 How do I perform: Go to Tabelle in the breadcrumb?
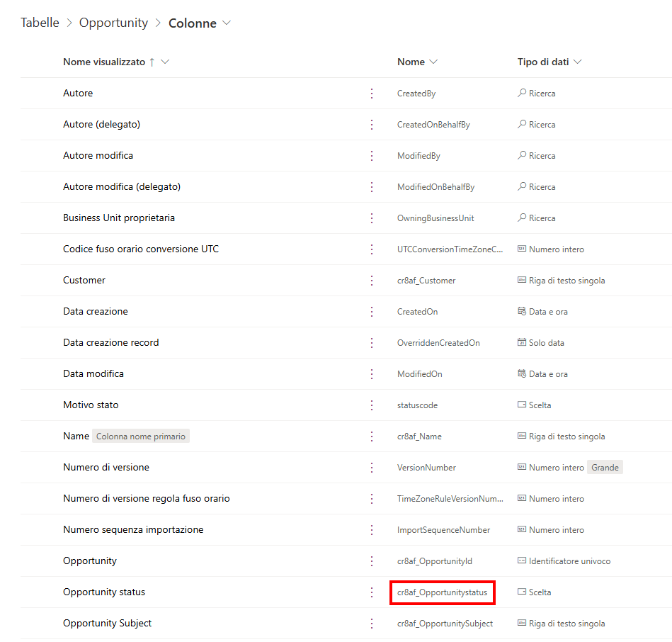pyautogui.click(x=40, y=23)
